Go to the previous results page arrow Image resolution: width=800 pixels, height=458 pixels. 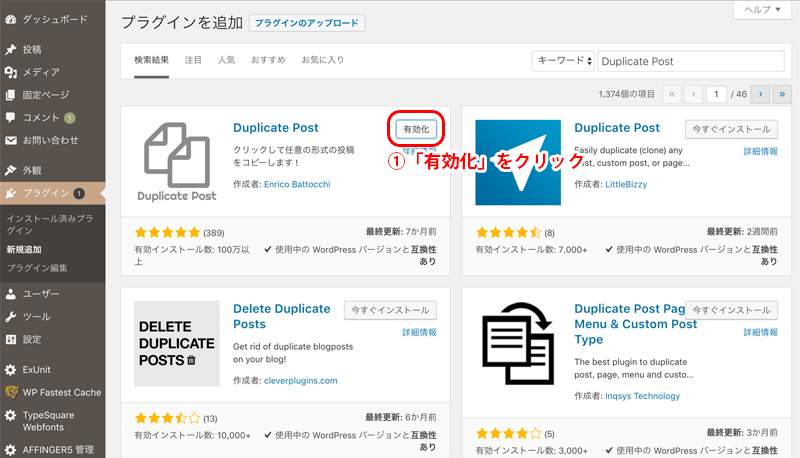click(x=694, y=94)
